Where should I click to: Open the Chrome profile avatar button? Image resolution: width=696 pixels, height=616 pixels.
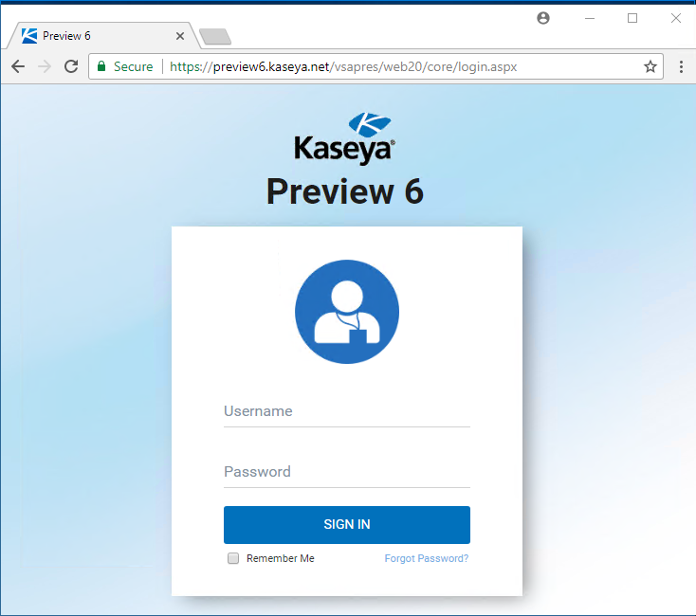tap(543, 18)
